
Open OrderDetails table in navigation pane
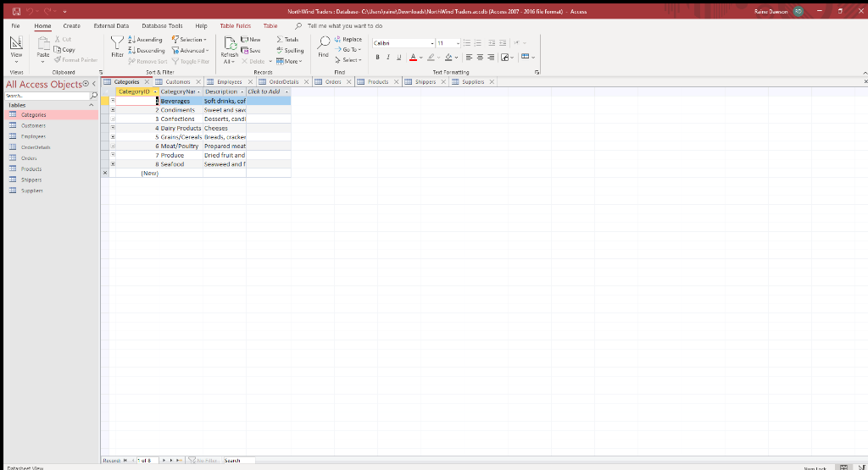click(x=36, y=147)
